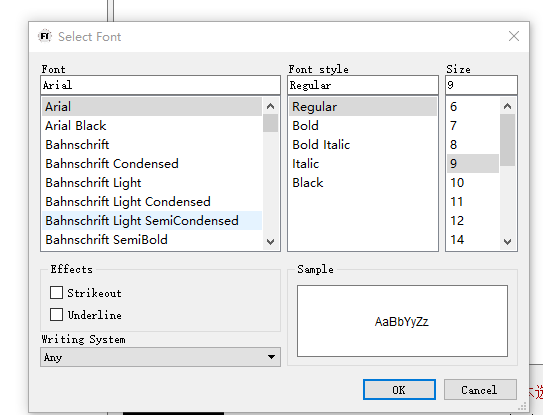Screen dimensions: 543x415
Task: Click size list scroll down arrow
Action: [507, 241]
